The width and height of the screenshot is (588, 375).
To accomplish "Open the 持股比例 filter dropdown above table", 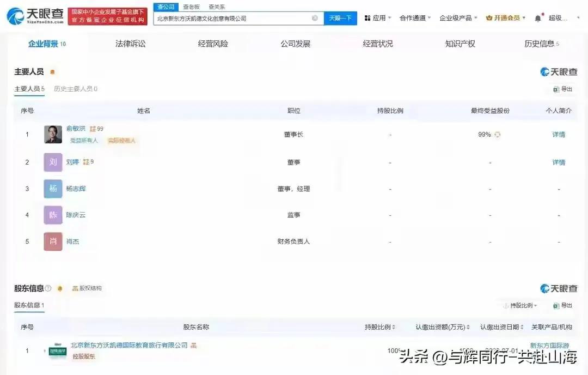I will pos(521,306).
